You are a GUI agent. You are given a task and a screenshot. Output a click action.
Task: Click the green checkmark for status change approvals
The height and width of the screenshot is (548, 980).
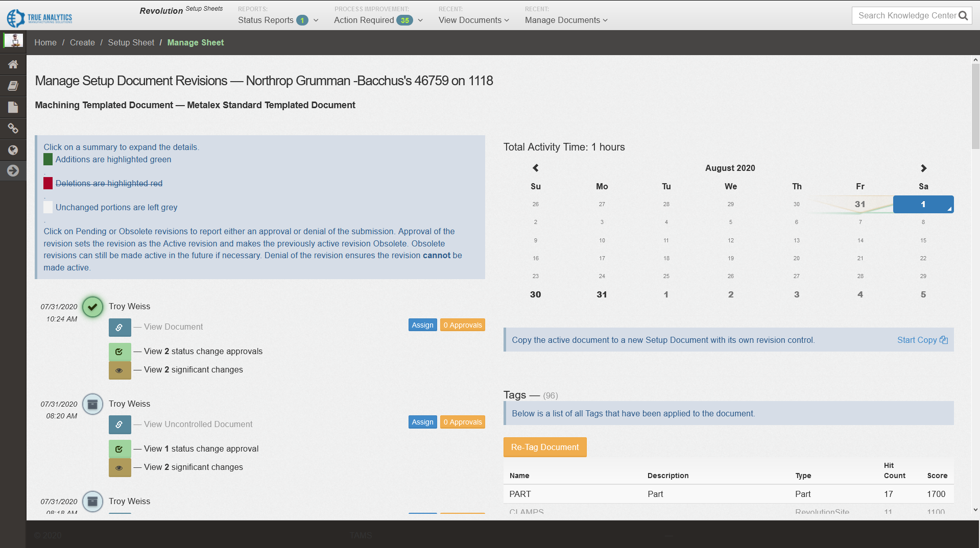[x=119, y=351]
